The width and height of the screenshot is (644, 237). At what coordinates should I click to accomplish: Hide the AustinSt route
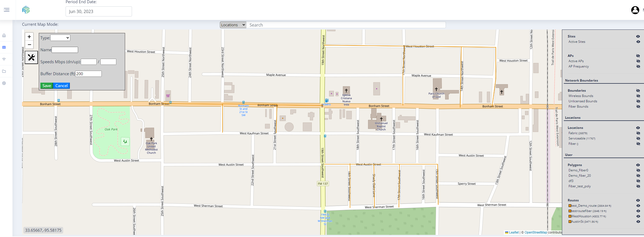point(638,222)
